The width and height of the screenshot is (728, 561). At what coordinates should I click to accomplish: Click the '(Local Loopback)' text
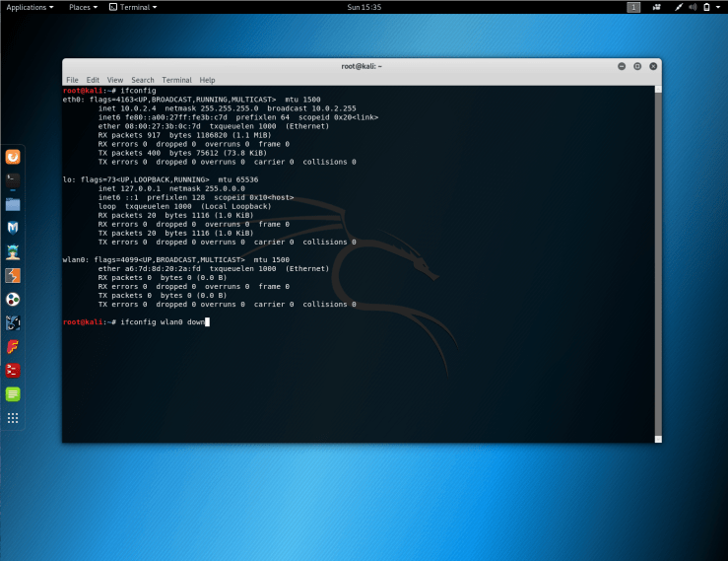pos(235,206)
